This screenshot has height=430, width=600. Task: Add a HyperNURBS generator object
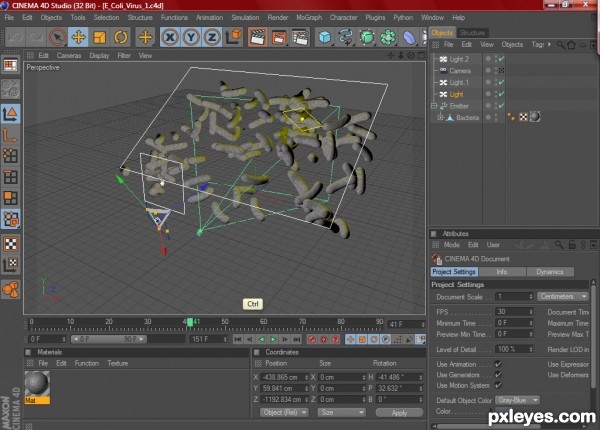[x=367, y=37]
